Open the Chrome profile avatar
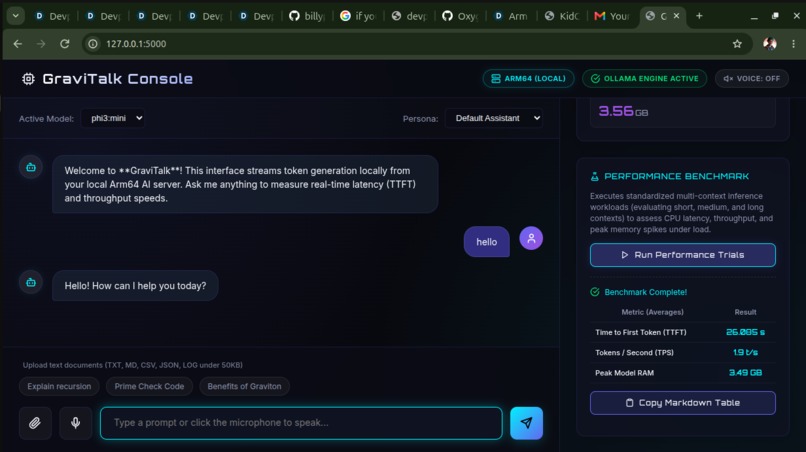This screenshot has width=806, height=452. coord(770,44)
